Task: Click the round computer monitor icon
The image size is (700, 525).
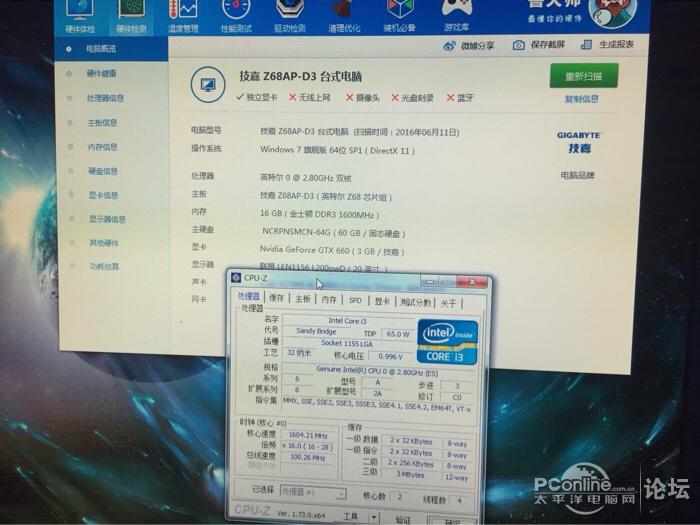Action: point(208,84)
